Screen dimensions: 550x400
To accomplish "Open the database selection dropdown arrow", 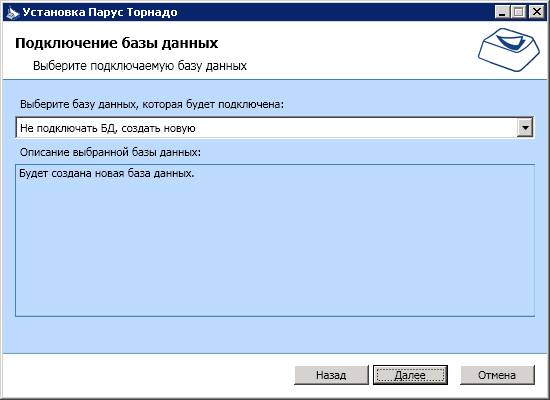I will tap(525, 128).
